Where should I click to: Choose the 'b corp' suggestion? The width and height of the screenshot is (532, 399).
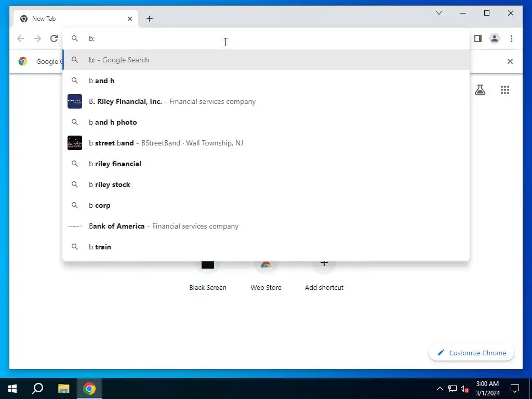pos(266,205)
